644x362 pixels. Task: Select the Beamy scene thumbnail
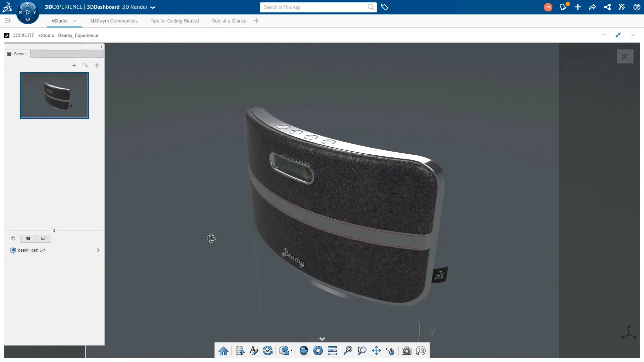[x=54, y=95]
